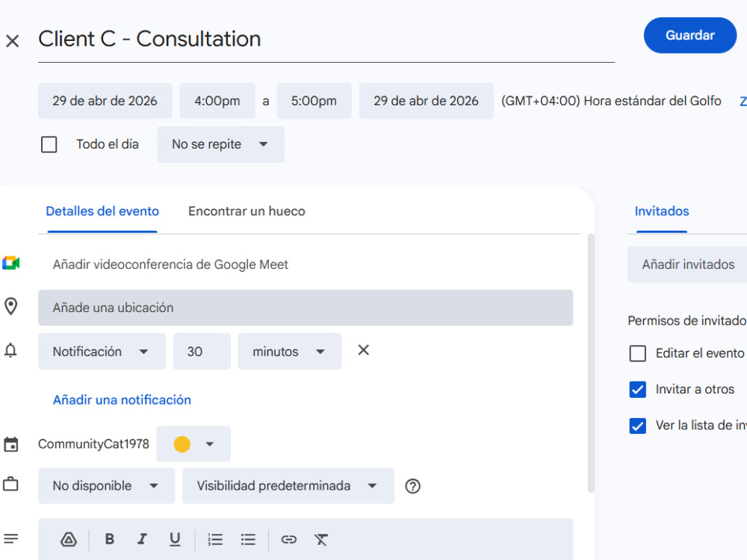Toggle italic formatting in description
Viewport: 747px width, 560px height.
[x=142, y=539]
